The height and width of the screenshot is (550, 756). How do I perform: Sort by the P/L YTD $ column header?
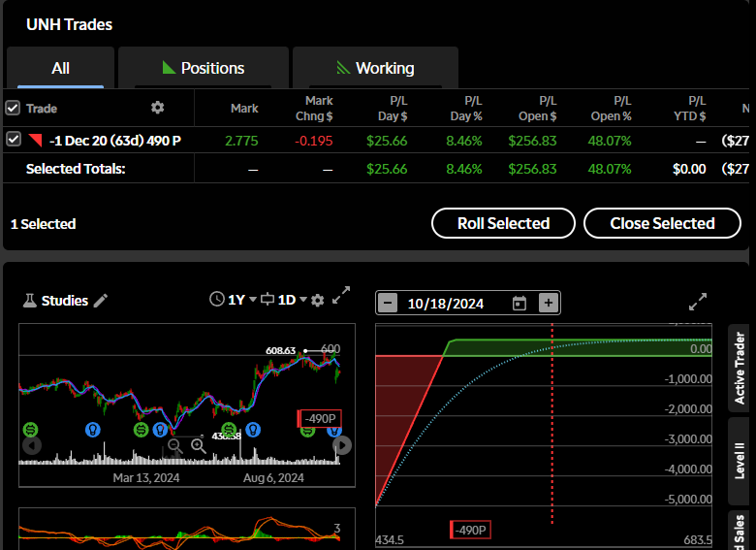pos(690,108)
